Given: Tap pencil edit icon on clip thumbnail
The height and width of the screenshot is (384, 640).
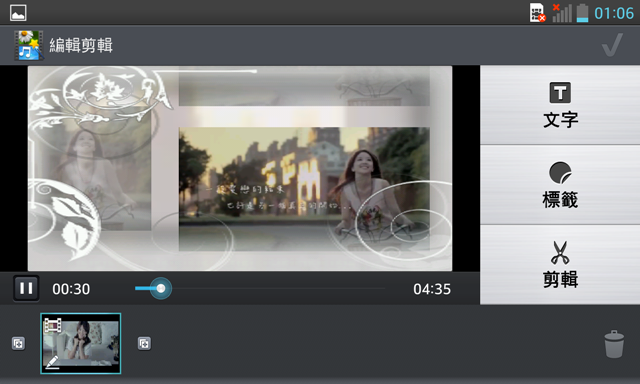Looking at the screenshot, I should click(x=52, y=362).
